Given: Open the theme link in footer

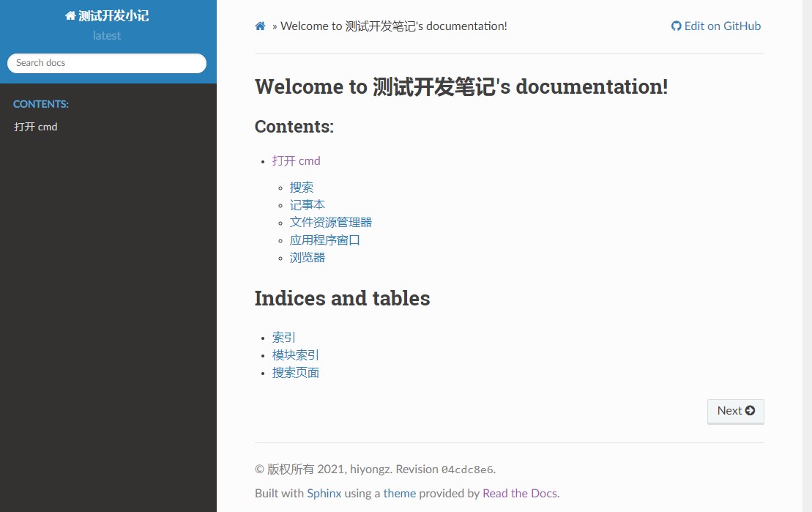Looking at the screenshot, I should [399, 494].
